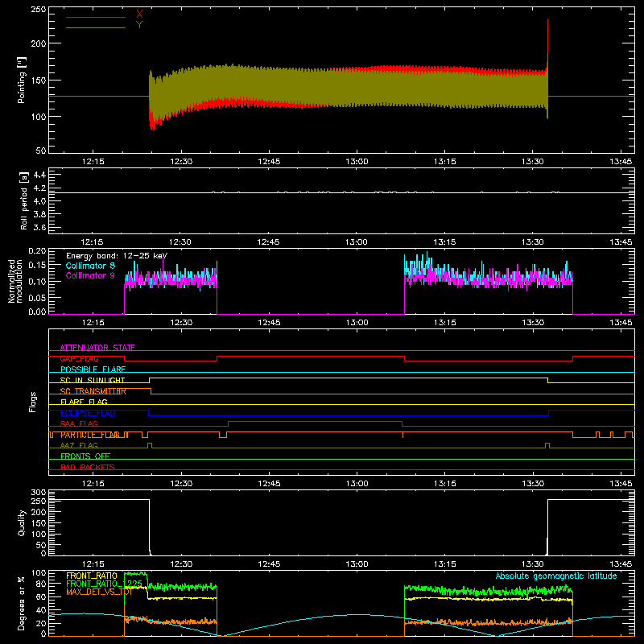The height and width of the screenshot is (644, 644).
Task: Click the yellow 'FLARE_FLAG' label
Action: click(84, 402)
